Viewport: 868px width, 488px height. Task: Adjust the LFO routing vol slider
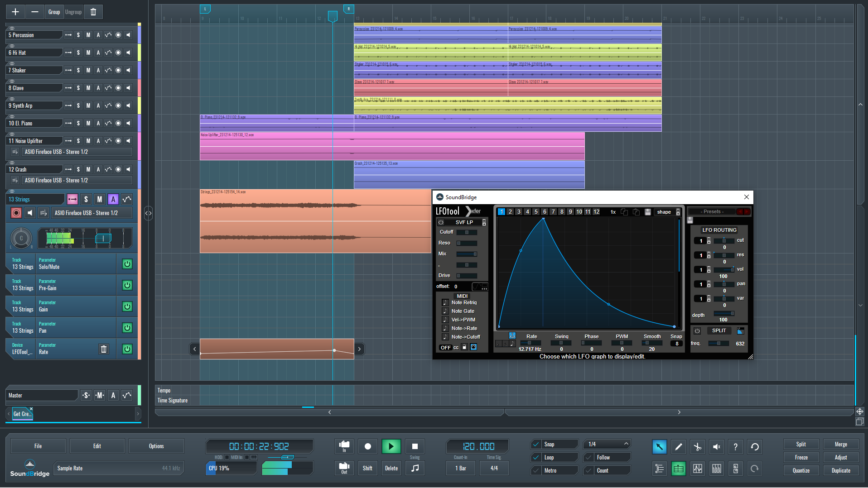[724, 270]
